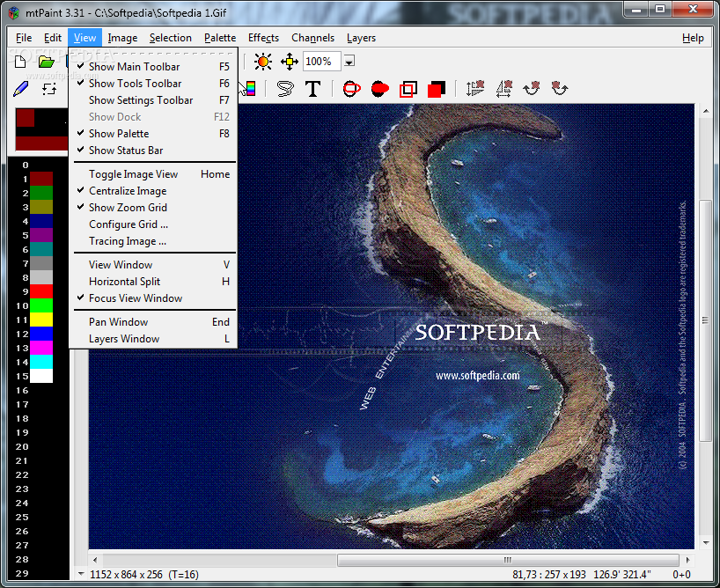Click the ellipse outline icon
Viewport: 720px width, 588px height.
pos(352,89)
